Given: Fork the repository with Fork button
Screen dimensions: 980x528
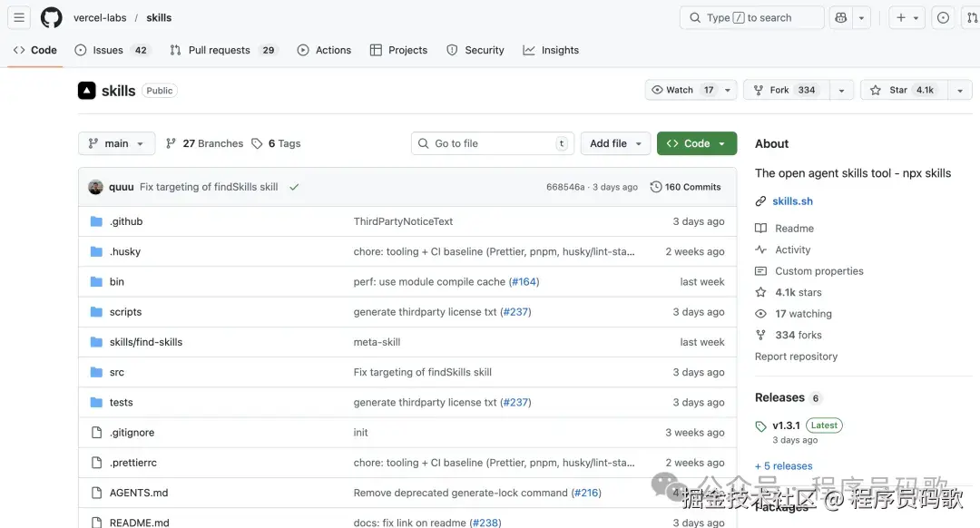Looking at the screenshot, I should pos(786,90).
